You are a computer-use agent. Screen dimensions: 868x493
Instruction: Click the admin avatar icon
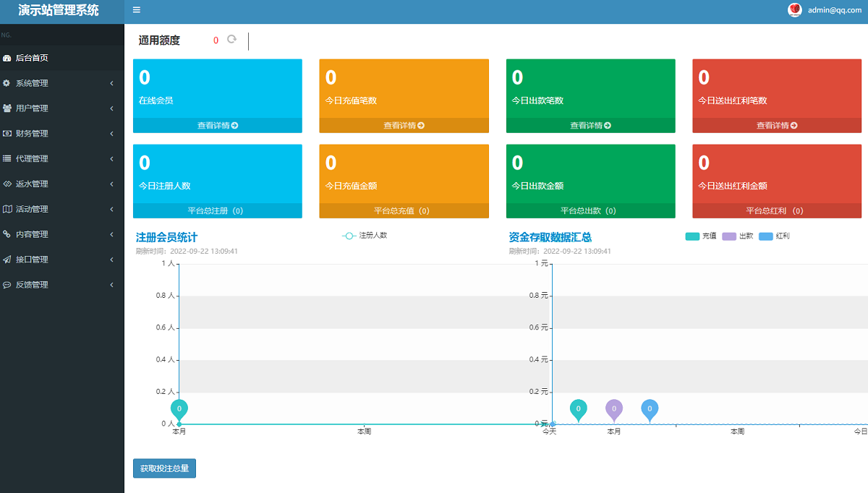[795, 10]
